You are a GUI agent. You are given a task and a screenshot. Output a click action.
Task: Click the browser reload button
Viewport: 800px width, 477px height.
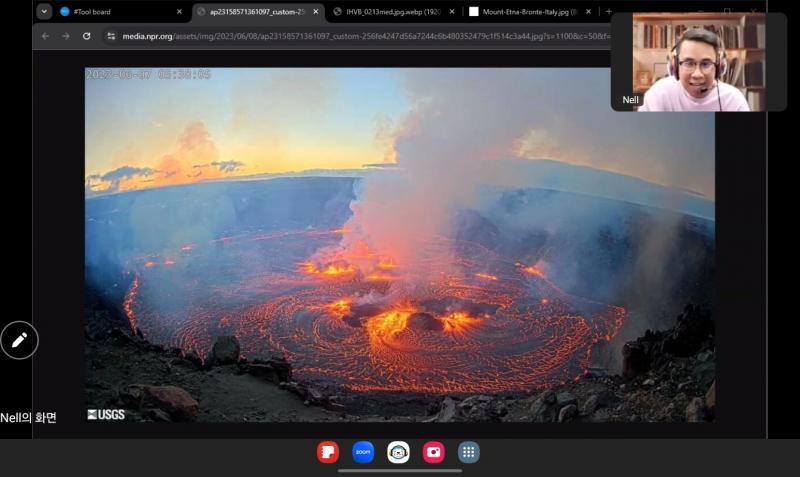click(87, 36)
